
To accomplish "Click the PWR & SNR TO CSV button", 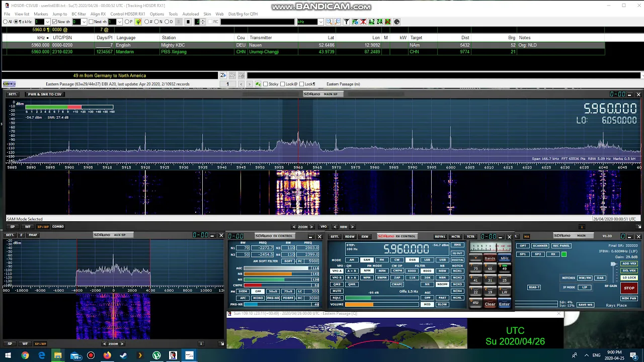I will pyautogui.click(x=45, y=95).
